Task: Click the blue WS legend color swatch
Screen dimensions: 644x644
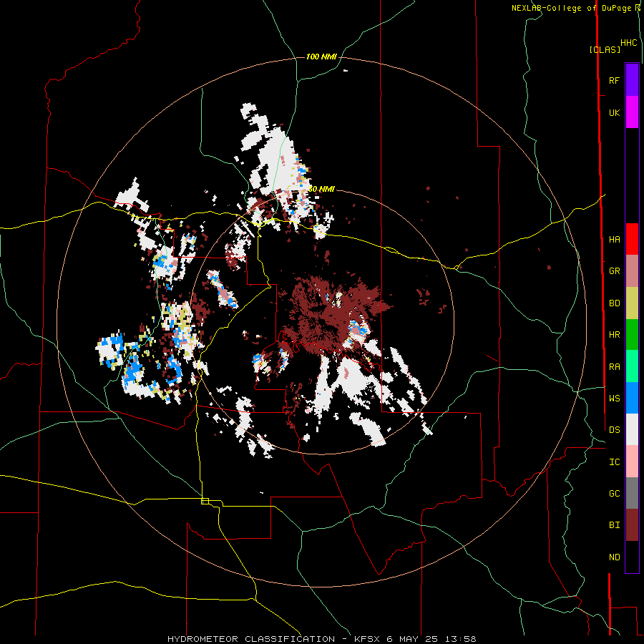Action: (x=632, y=398)
